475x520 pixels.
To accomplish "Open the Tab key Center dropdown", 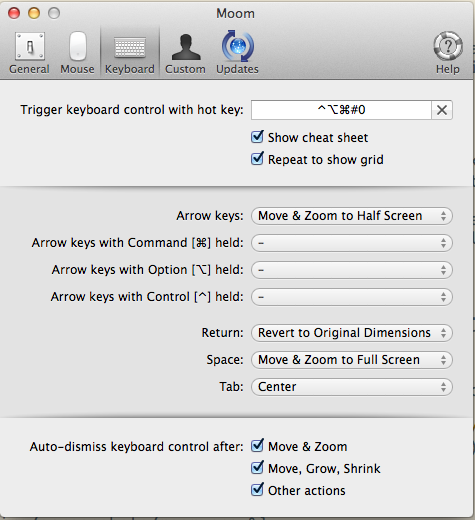I will tap(352, 387).
